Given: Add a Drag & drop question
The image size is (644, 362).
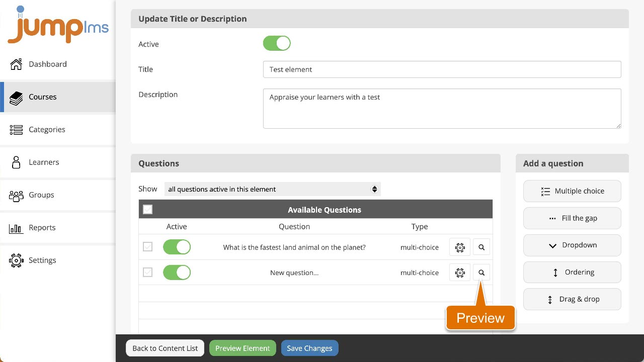Looking at the screenshot, I should pos(572,299).
